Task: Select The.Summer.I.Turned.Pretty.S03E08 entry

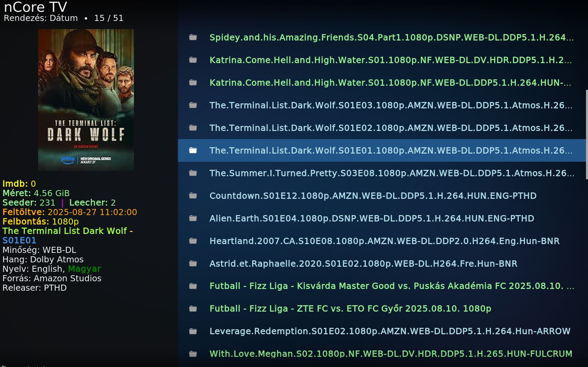Action: tap(382, 173)
